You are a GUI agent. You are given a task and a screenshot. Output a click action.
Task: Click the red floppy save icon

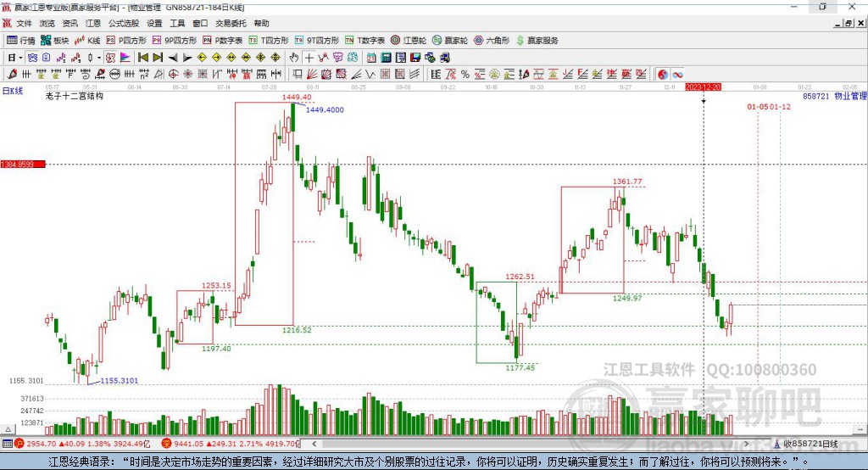pos(415,58)
